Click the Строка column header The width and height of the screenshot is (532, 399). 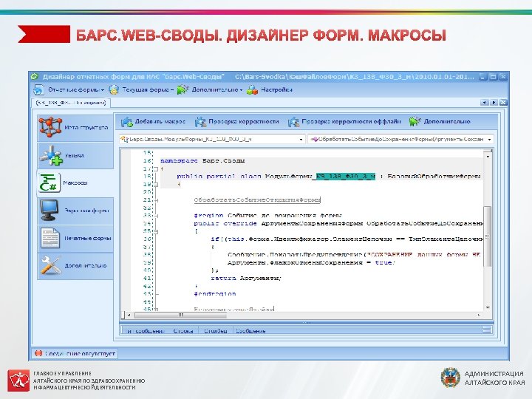pos(183,331)
